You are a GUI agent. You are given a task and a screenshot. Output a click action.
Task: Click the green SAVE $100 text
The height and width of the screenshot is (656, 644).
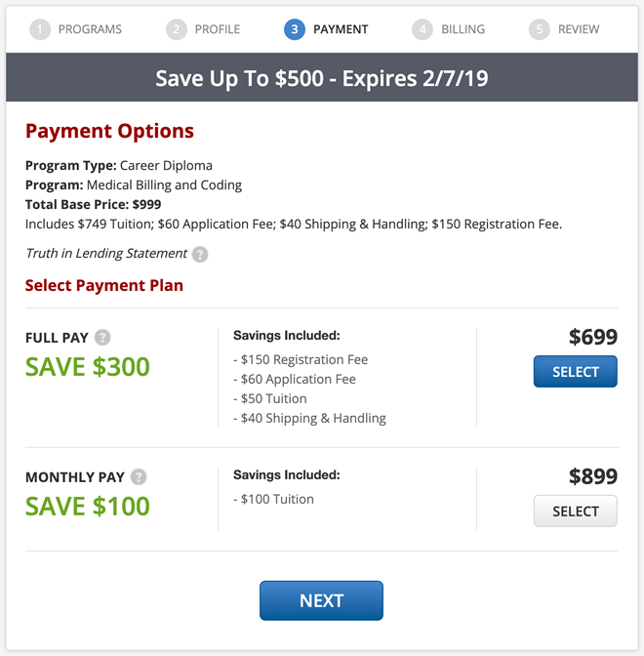88,507
